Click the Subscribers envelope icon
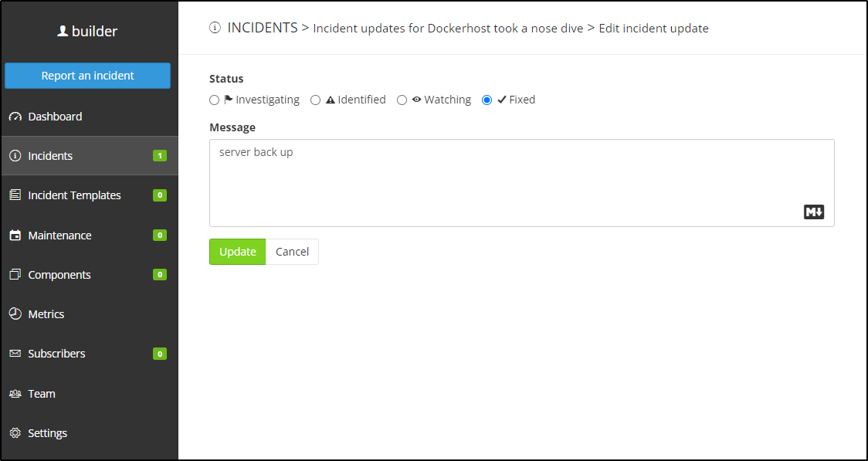This screenshot has height=461, width=868. (15, 354)
